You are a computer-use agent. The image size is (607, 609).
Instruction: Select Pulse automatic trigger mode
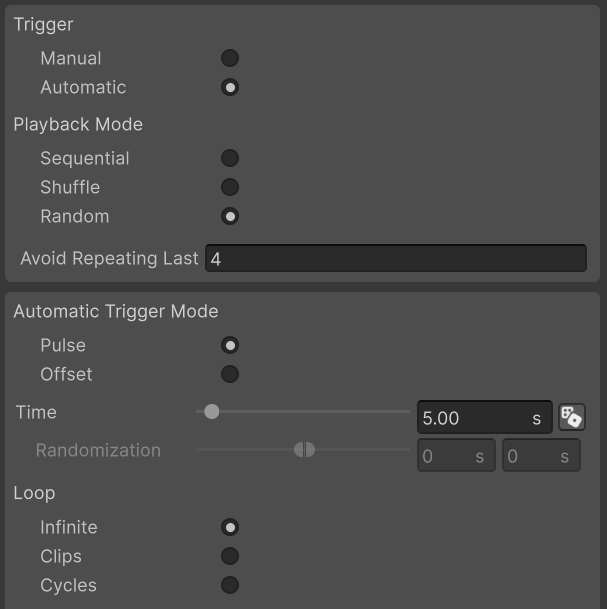(x=230, y=345)
